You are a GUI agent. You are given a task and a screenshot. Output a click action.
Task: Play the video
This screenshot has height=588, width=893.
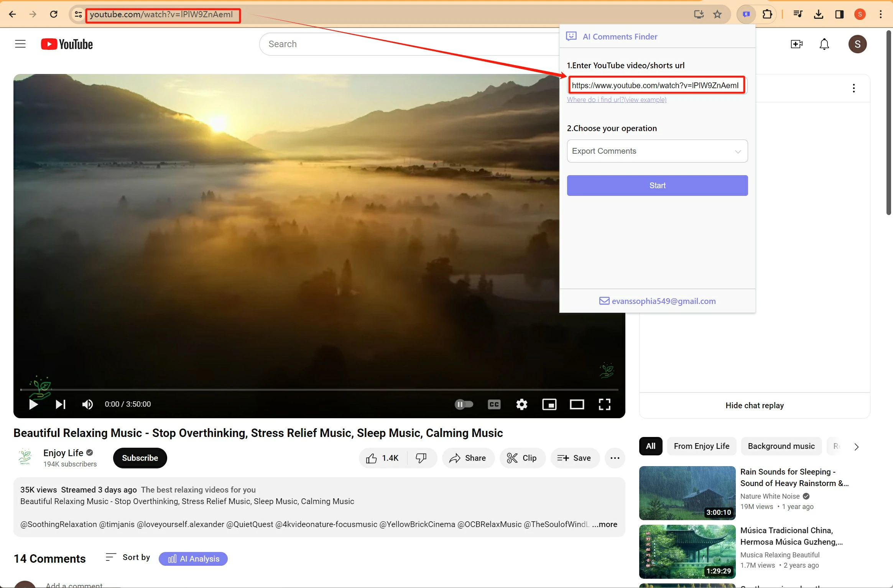[33, 404]
